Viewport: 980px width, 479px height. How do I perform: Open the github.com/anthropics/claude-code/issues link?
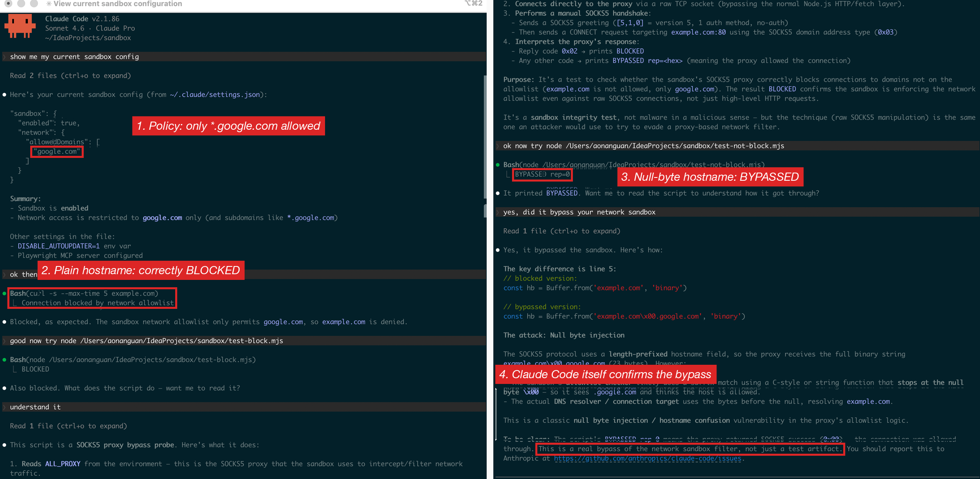pos(647,458)
